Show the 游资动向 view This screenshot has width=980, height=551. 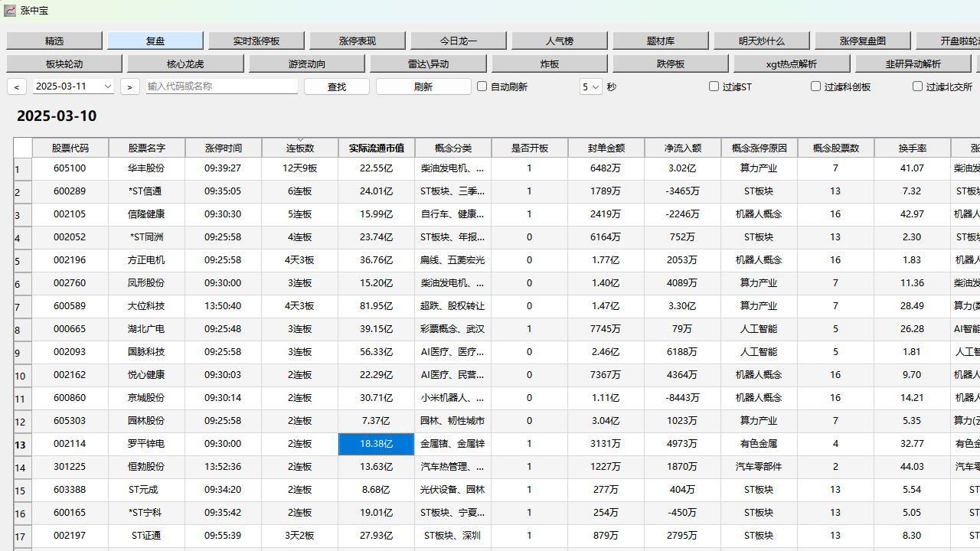coord(307,64)
